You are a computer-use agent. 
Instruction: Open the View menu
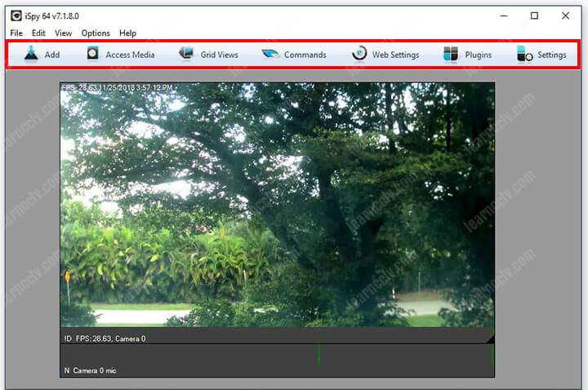tap(63, 33)
